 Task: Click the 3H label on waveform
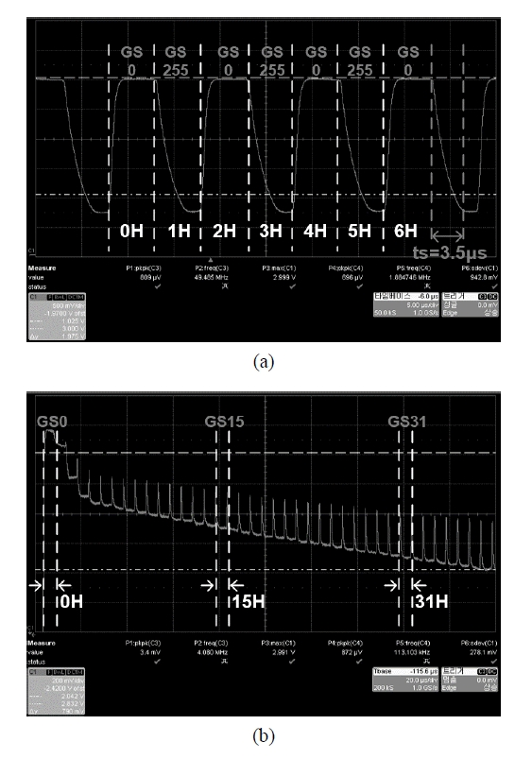270,231
